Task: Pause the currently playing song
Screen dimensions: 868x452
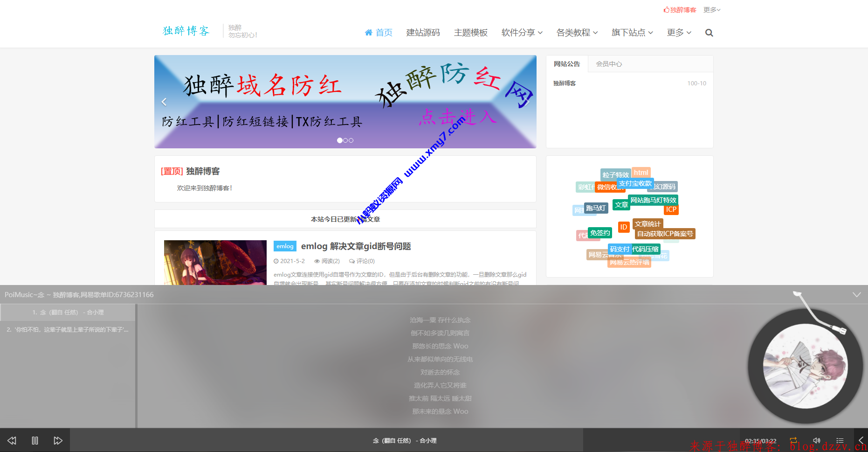Action: (x=35, y=440)
